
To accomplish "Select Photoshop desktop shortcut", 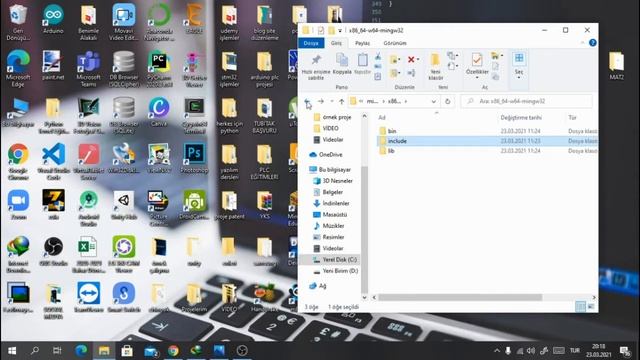I will (194, 158).
